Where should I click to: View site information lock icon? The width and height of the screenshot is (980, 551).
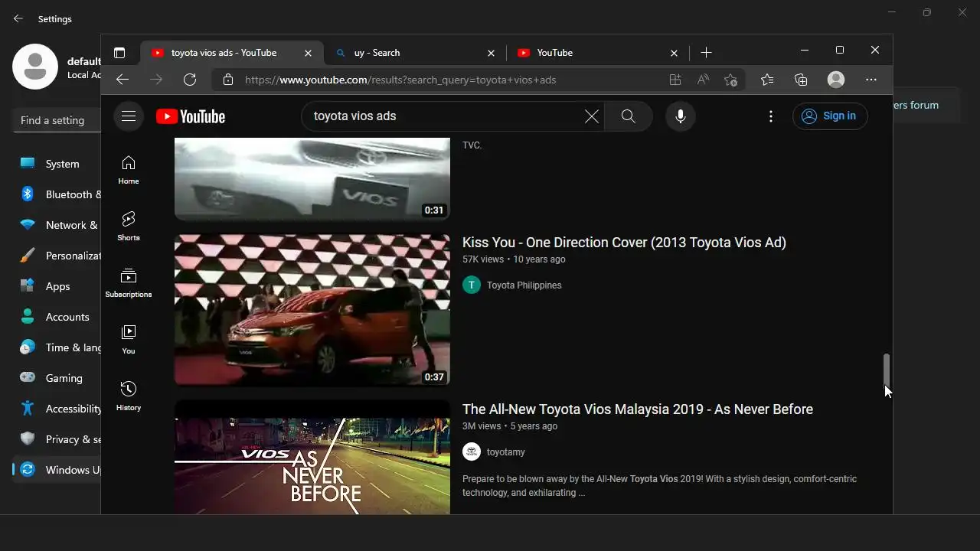coord(227,80)
